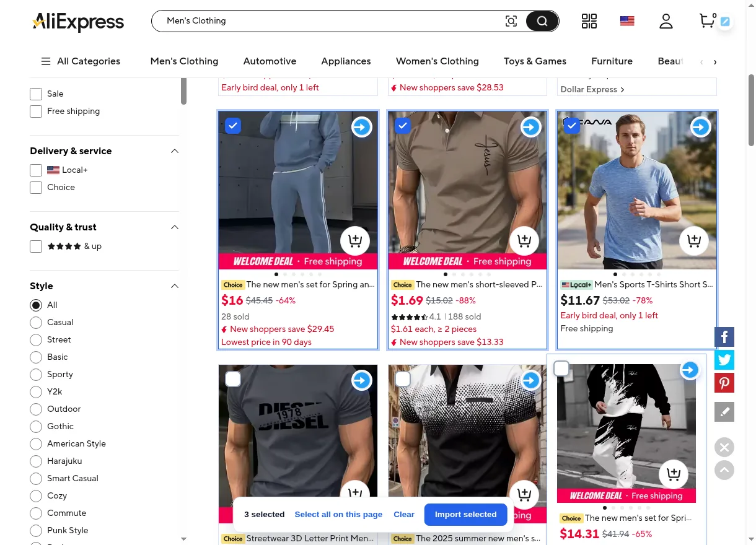Choose the Sporty style option
The image size is (756, 545).
(x=36, y=375)
